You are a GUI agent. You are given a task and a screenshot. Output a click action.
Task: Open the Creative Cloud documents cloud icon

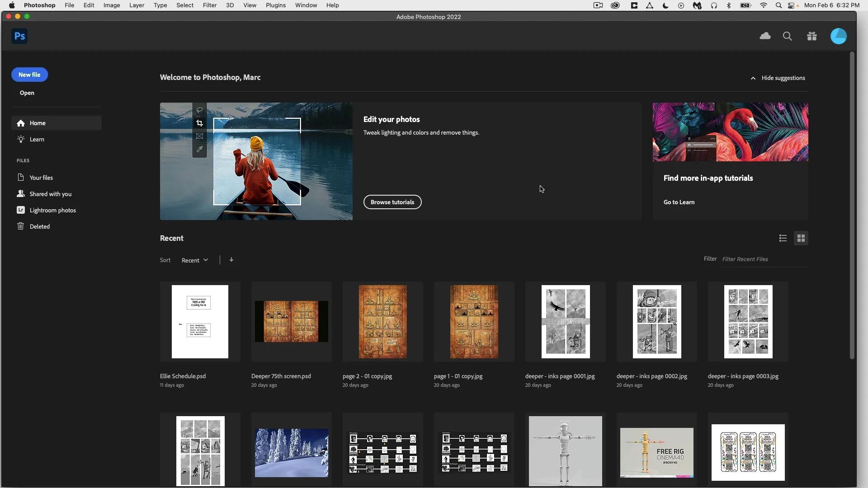(765, 36)
